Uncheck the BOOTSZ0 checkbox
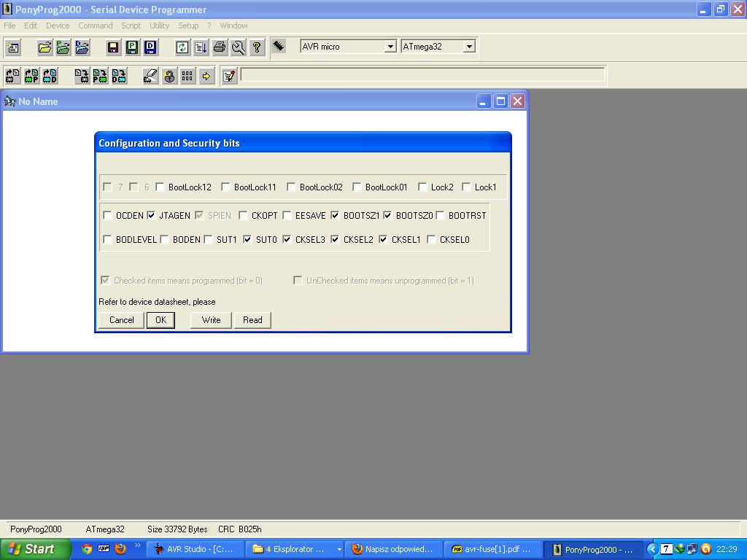747x560 pixels. pos(388,216)
